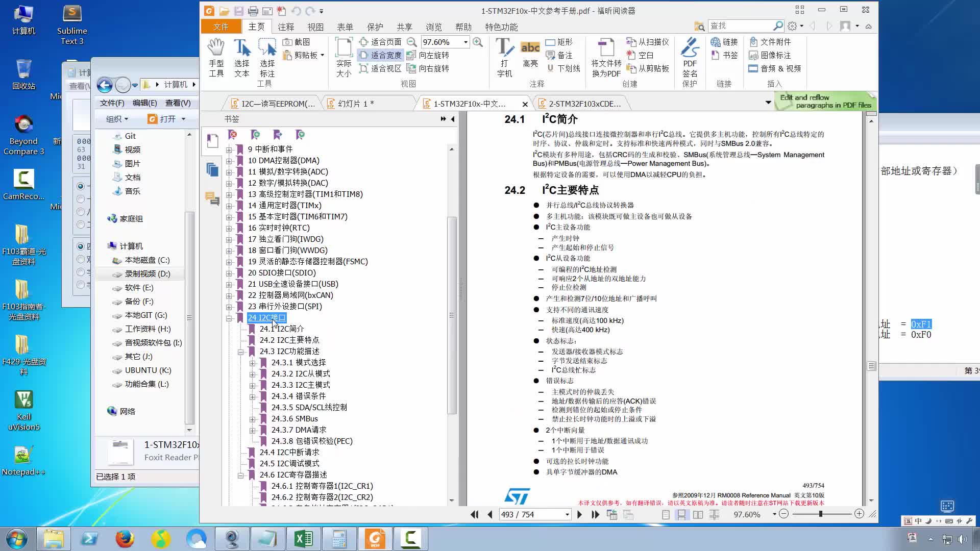Choose the Select Text tool
The height and width of the screenshot is (551, 980).
(x=242, y=57)
